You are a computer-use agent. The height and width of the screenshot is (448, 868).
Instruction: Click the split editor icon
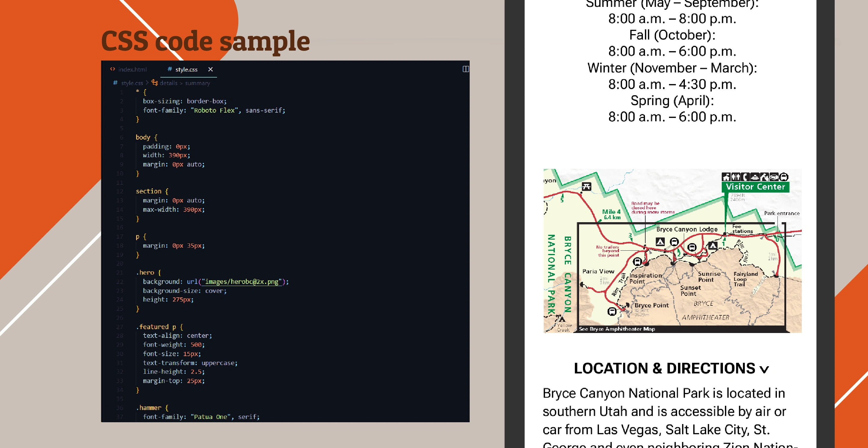(465, 69)
